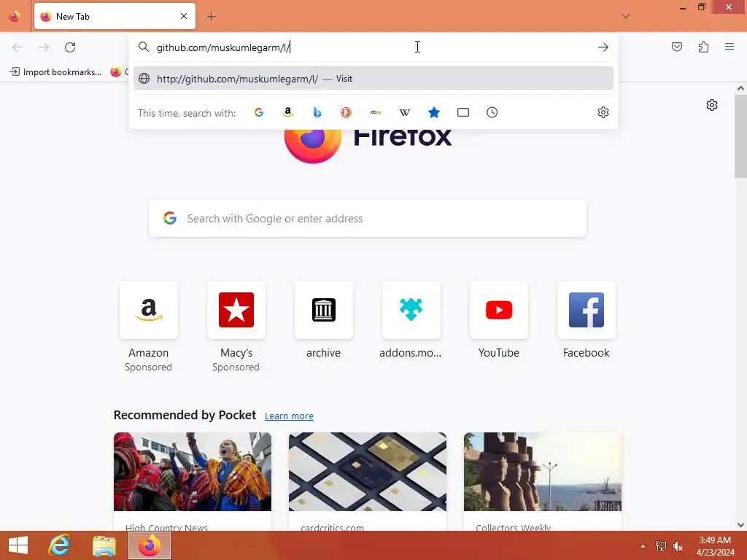
Task: Go forward one page
Action: 44,47
